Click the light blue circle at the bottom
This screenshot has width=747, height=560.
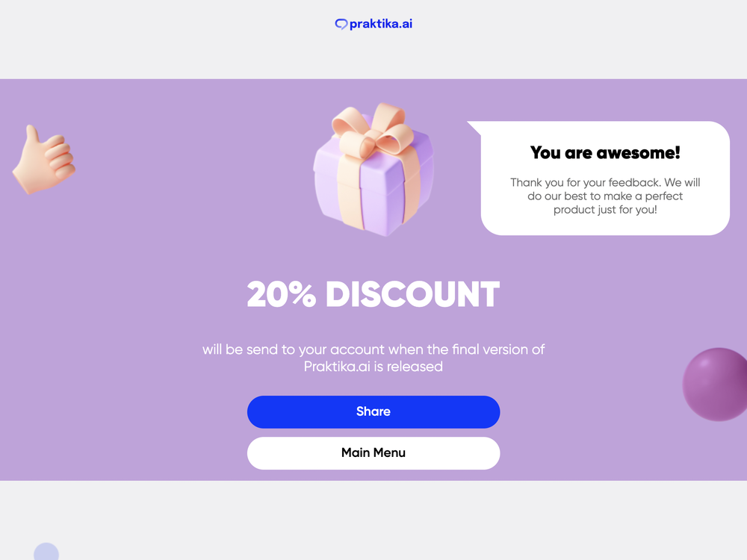click(46, 553)
